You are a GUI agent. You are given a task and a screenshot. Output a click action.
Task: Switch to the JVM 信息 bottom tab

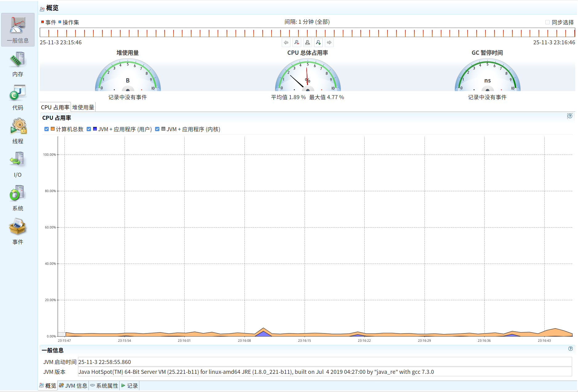click(x=73, y=386)
